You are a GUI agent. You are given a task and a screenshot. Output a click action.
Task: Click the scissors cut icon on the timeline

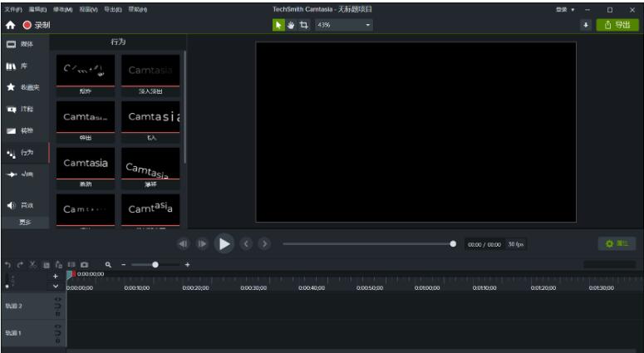32,264
